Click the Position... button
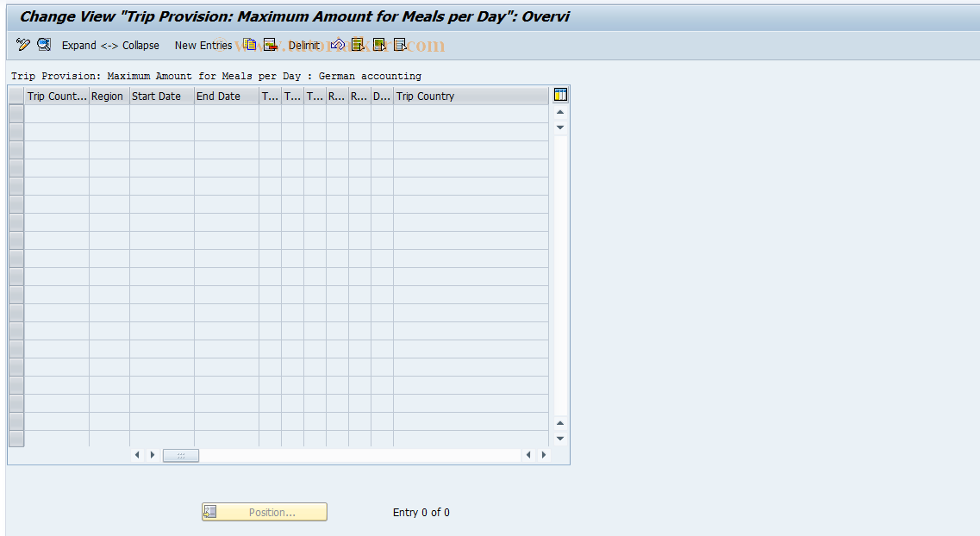980x536 pixels. click(x=265, y=512)
